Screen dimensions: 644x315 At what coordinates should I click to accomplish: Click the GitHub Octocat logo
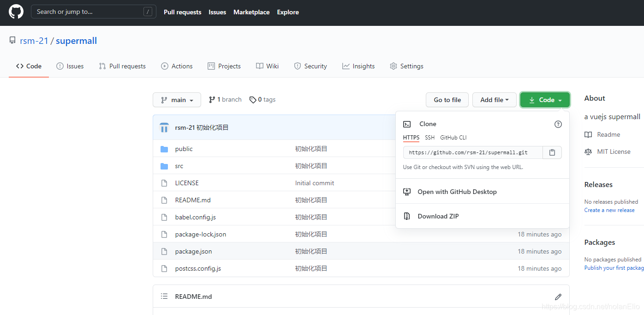tap(16, 12)
